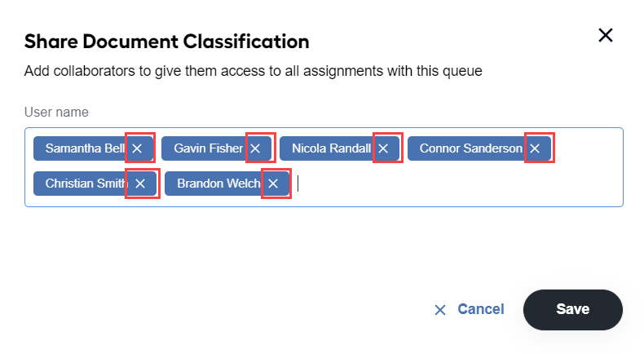Delete the Nicola Randall tag
This screenshot has height=354, width=644.
coord(383,148)
